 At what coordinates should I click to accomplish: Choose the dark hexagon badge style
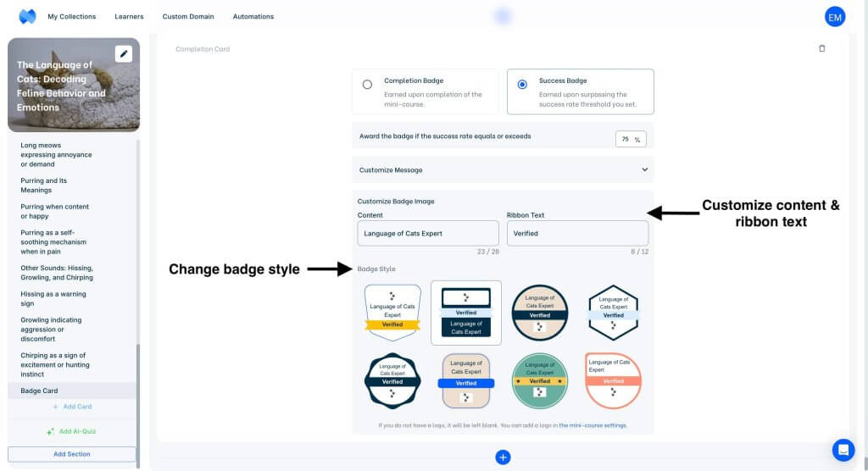613,313
